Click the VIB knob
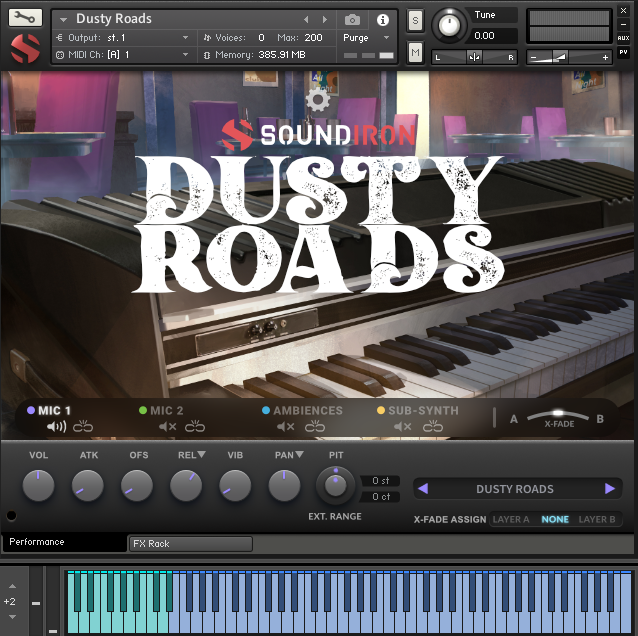Image resolution: width=638 pixels, height=636 pixels. coord(235,485)
